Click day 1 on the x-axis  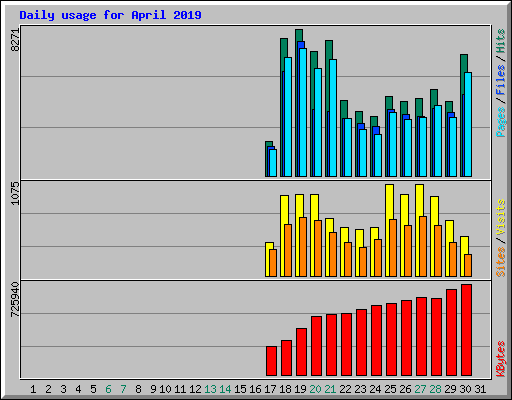click(33, 389)
